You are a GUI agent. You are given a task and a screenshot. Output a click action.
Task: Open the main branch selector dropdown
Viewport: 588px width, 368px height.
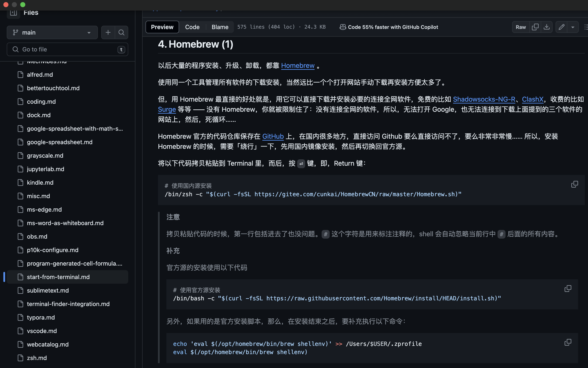tap(52, 32)
